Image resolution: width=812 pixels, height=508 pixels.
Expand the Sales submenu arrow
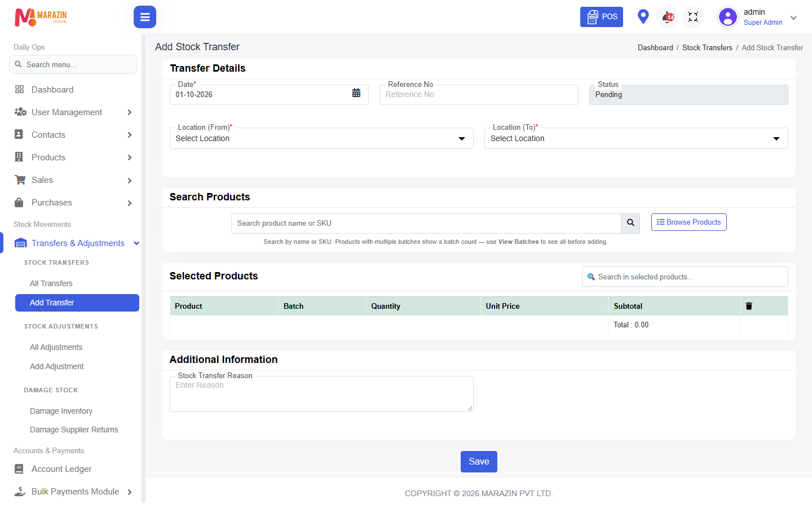130,180
